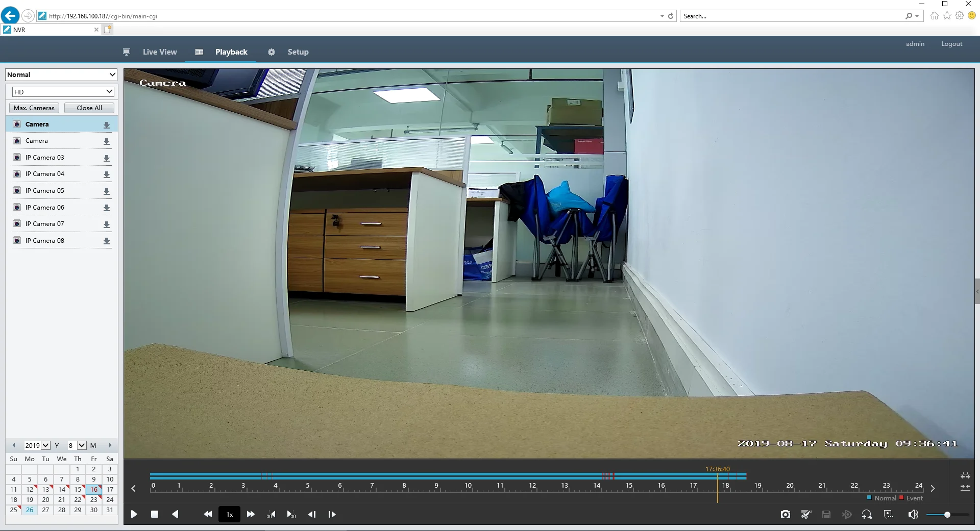Image resolution: width=980 pixels, height=531 pixels.
Task: Jump back 30 seconds
Action: pyautogui.click(x=271, y=515)
